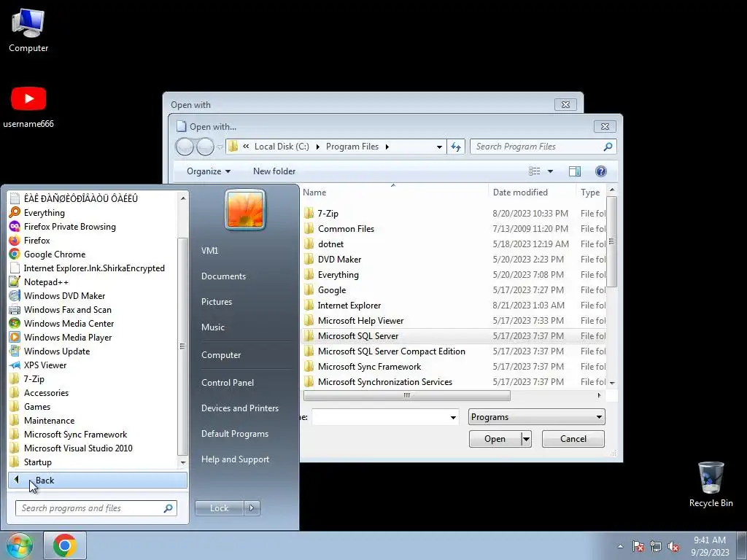Click the garbled-name file at top of Start menu

coord(80,198)
